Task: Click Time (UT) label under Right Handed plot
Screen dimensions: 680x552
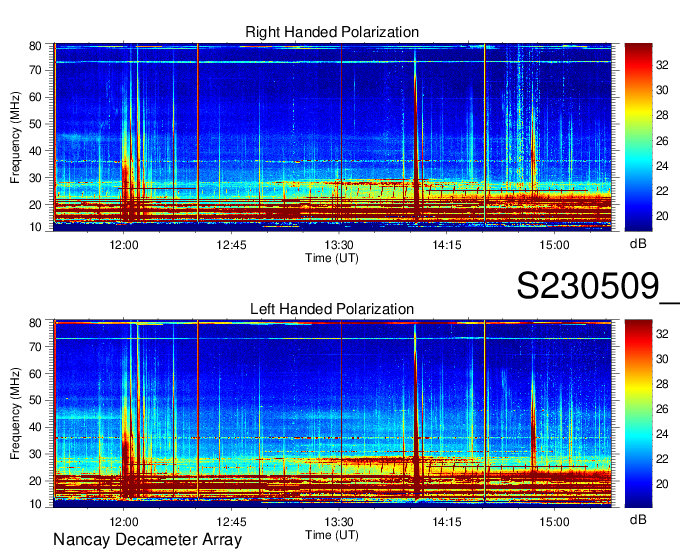Action: (332, 258)
